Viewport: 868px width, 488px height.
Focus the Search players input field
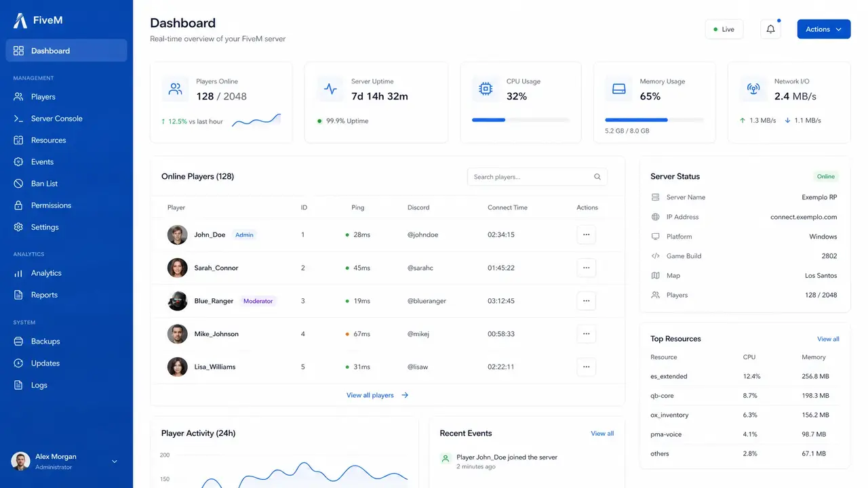[x=537, y=177]
